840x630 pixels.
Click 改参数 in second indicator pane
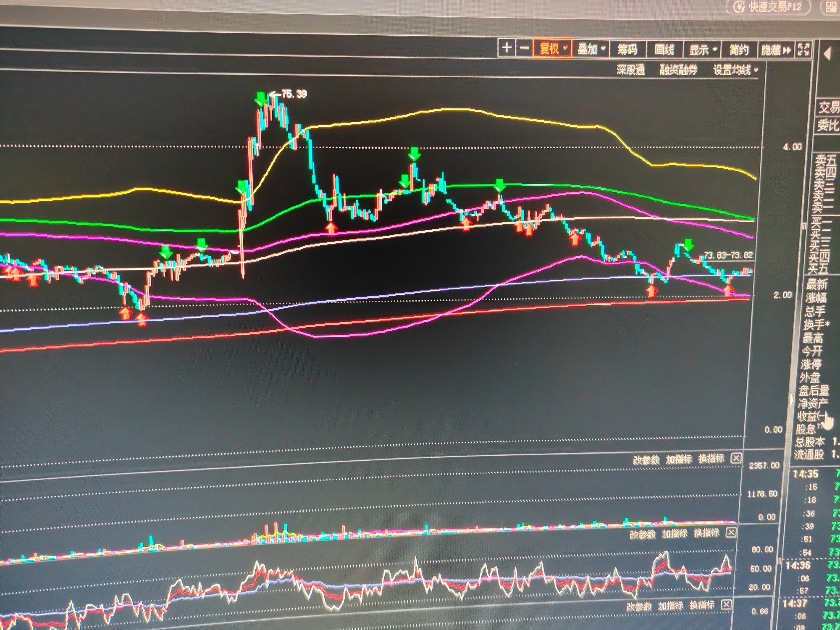(x=643, y=535)
